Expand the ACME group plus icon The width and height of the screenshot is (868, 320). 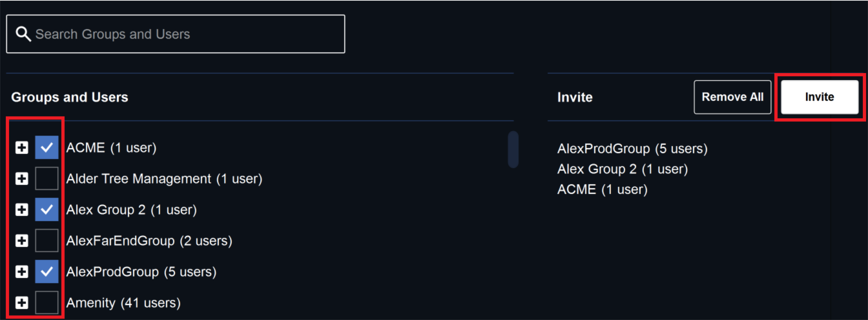[22, 148]
